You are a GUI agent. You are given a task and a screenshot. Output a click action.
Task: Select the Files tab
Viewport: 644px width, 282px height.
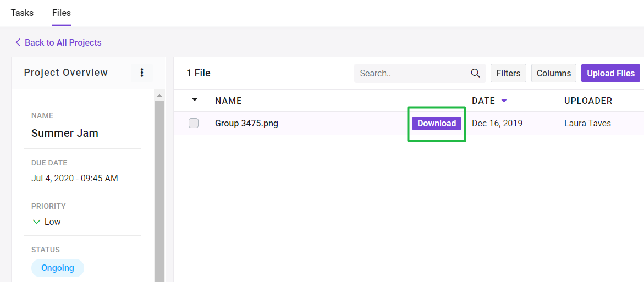pos(62,13)
